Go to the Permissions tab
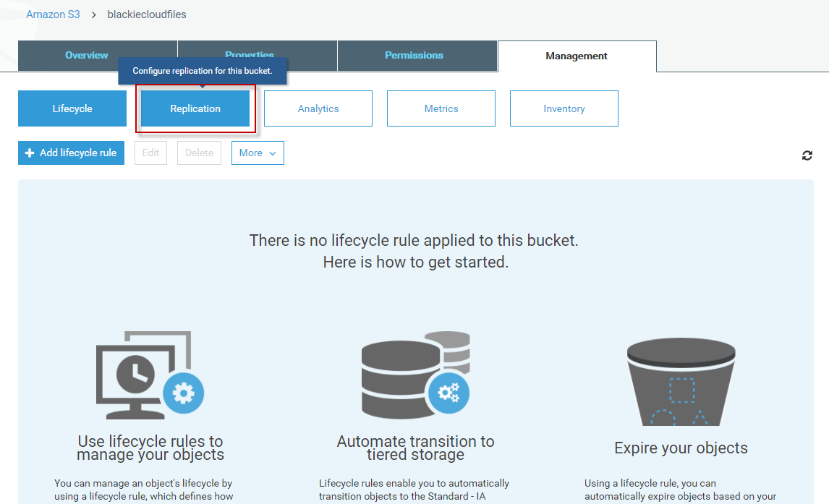829x504 pixels. pos(414,56)
